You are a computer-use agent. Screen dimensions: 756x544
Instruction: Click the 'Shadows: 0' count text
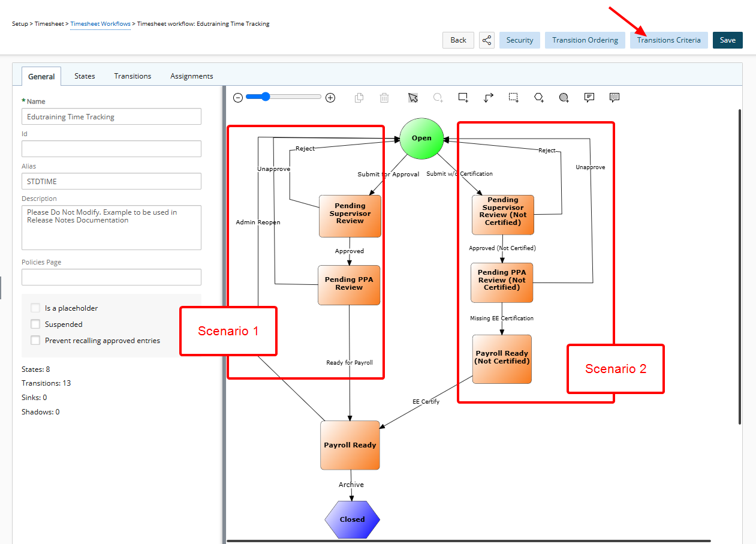click(41, 412)
